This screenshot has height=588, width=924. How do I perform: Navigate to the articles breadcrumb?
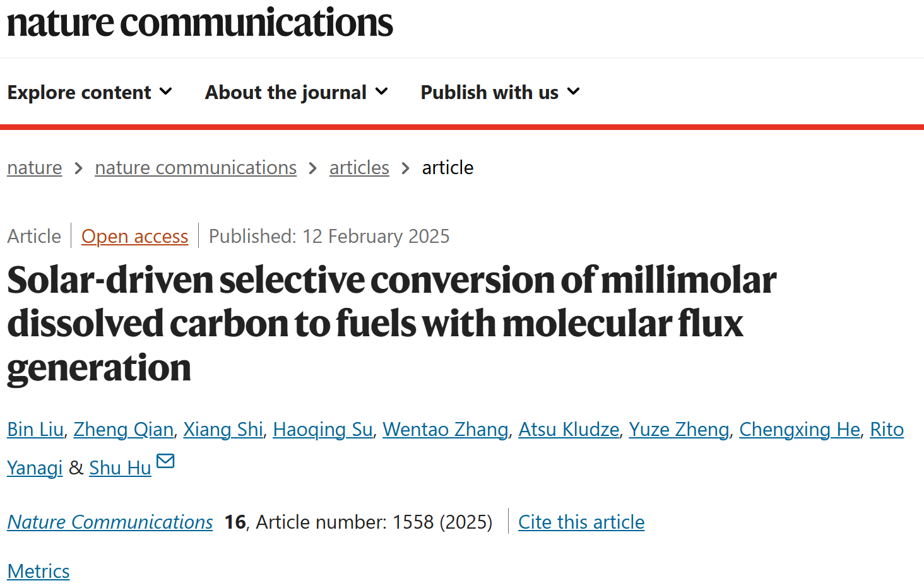coord(359,168)
